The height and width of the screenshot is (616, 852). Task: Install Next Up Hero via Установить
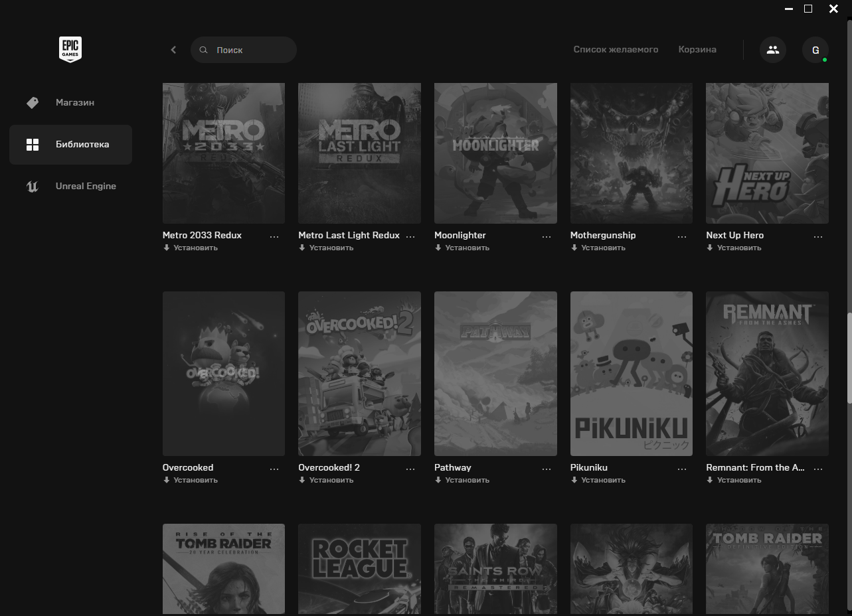pos(734,248)
